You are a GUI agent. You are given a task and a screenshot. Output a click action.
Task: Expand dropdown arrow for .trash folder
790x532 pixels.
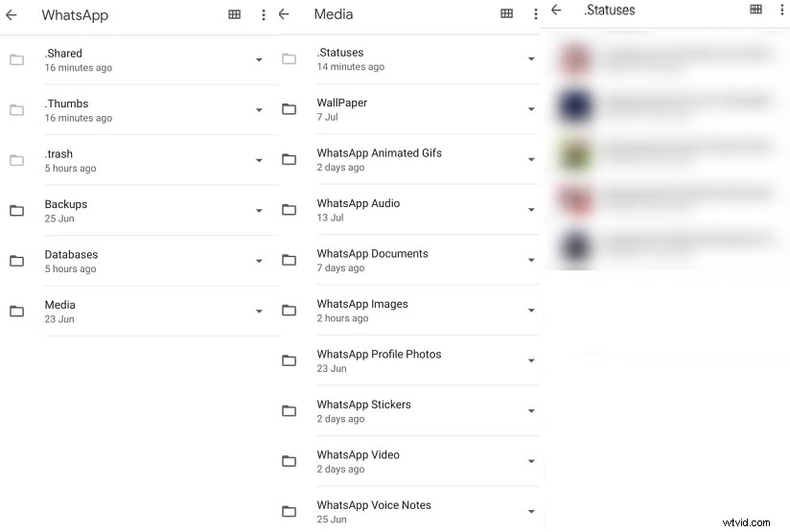pos(259,160)
